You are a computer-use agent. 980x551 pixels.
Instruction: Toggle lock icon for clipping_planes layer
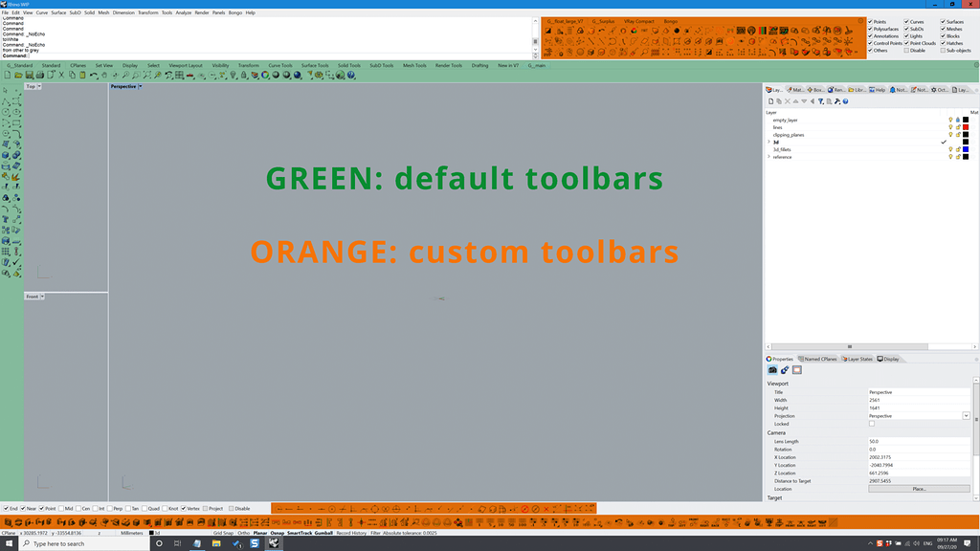click(958, 135)
